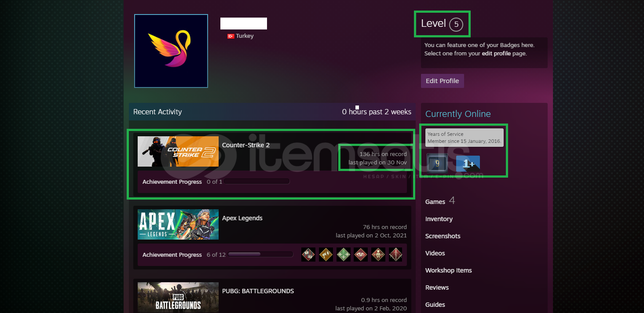Open the Apex Legends title link
The image size is (644, 313).
point(242,218)
